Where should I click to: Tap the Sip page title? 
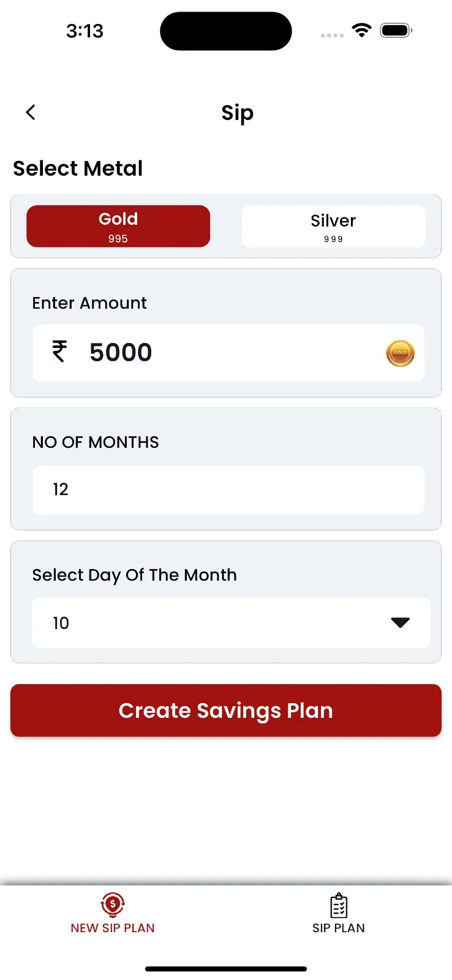click(238, 113)
